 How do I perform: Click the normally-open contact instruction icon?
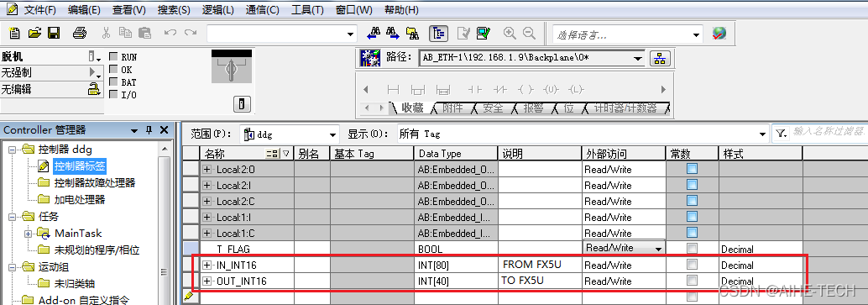(475, 89)
